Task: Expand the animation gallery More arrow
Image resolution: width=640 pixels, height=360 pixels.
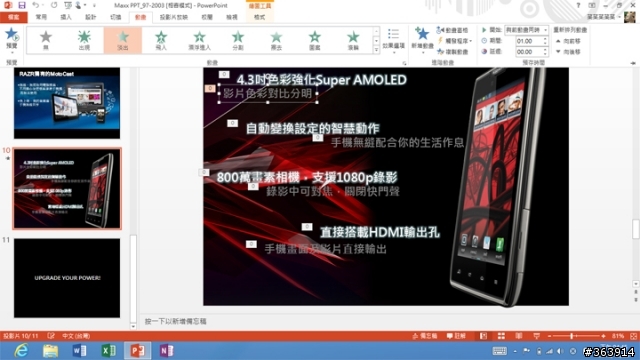Action: 376,50
